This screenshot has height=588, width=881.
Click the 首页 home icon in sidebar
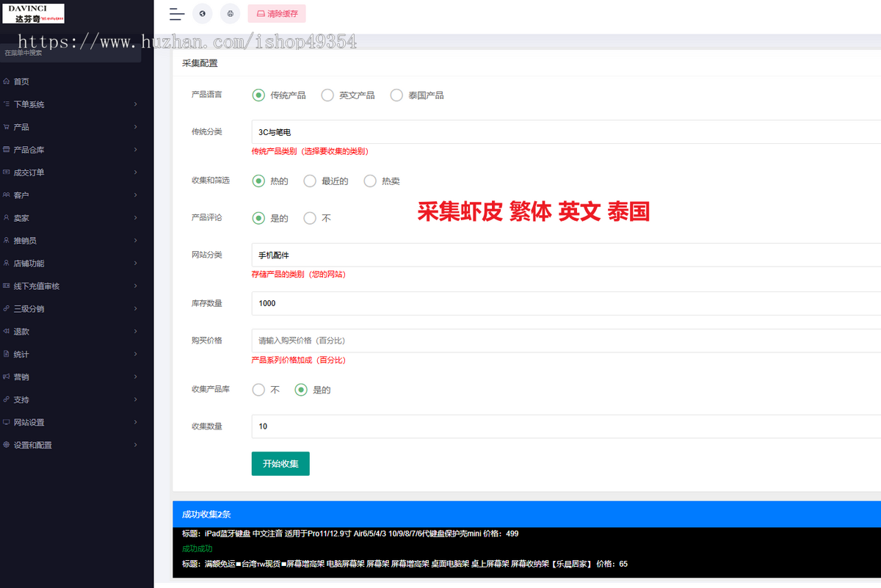pyautogui.click(x=7, y=81)
